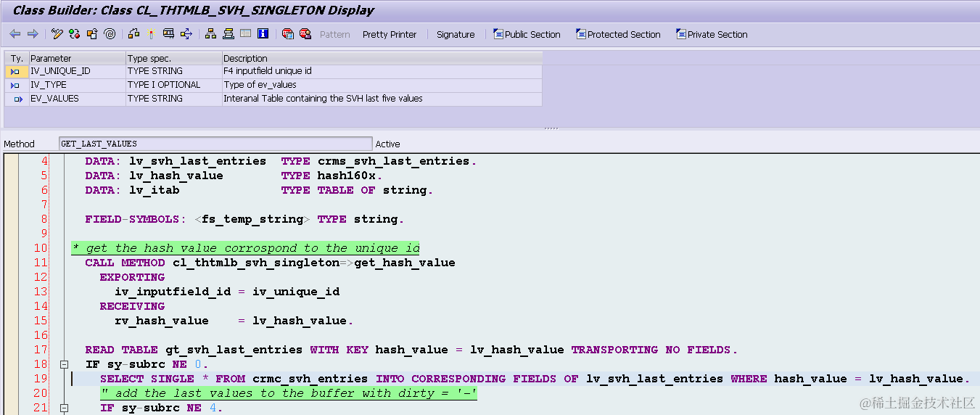Open the blue information icon
The image size is (980, 415).
click(x=263, y=34)
